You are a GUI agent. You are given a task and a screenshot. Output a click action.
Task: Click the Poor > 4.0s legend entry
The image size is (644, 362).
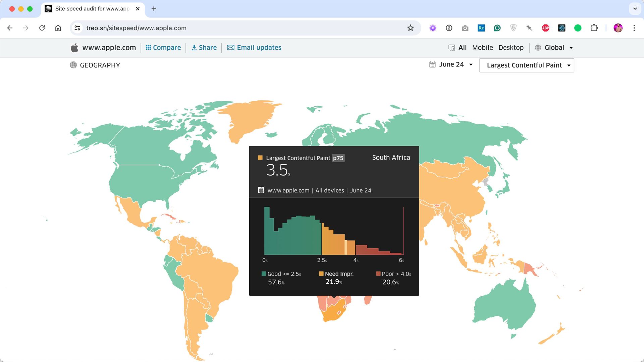393,274
